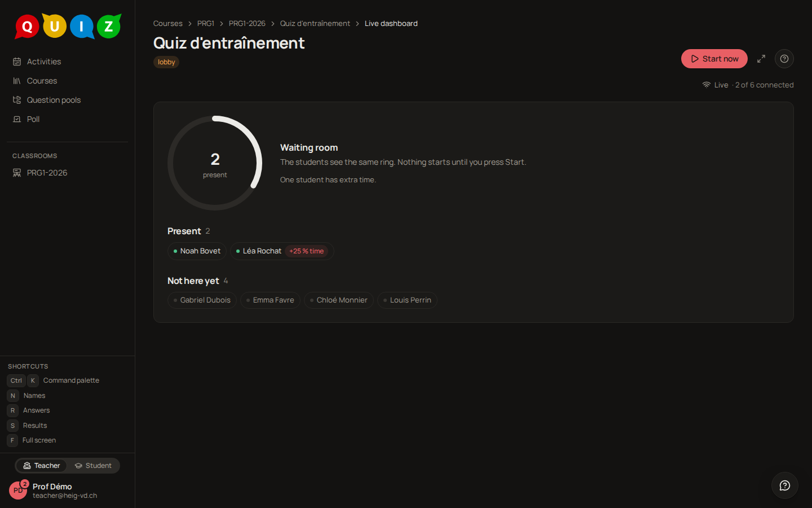812x508 pixels.
Task: Click the PRG1 breadcrumb link
Action: pyautogui.click(x=205, y=23)
